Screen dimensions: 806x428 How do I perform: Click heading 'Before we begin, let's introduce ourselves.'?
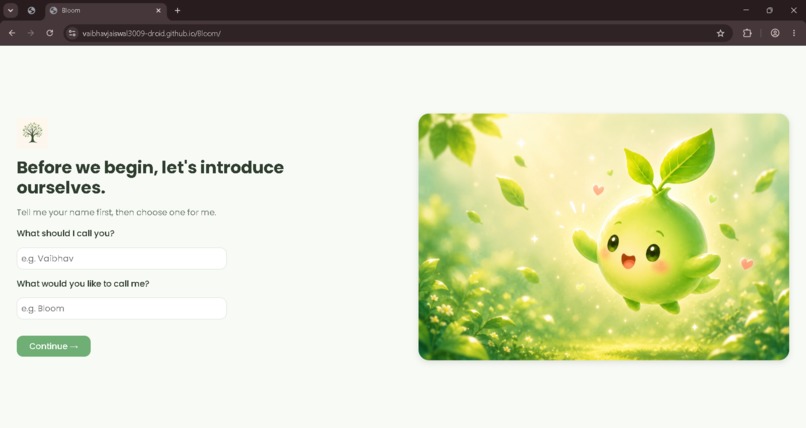click(150, 177)
